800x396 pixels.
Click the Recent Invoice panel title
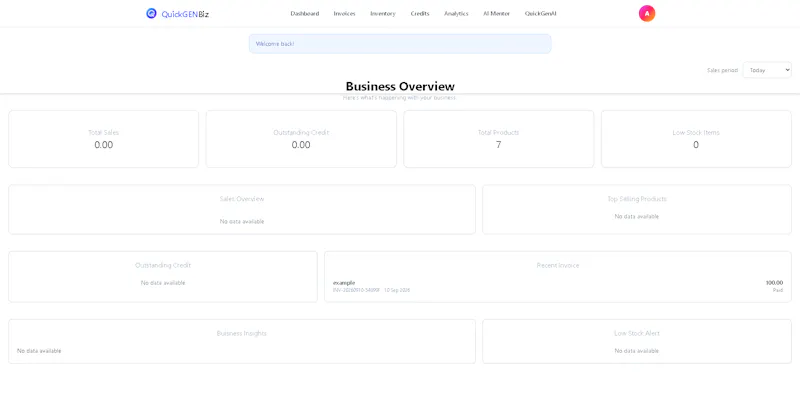558,265
